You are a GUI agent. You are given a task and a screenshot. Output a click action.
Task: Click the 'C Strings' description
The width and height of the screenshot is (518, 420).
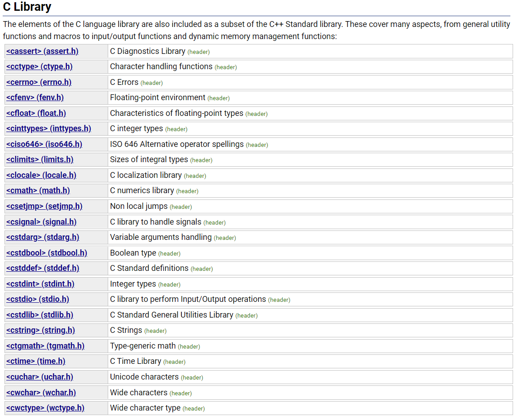pyautogui.click(x=126, y=330)
